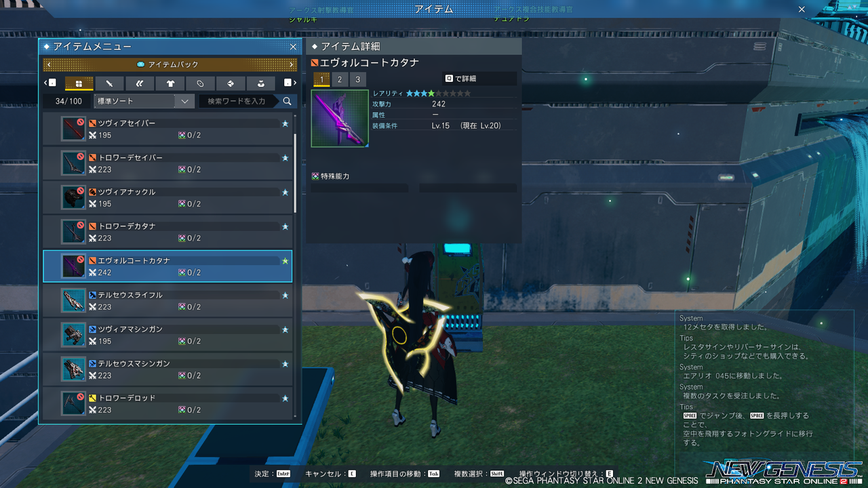
Task: Select the テルセウスマシンガン weapon thumbnail
Action: tap(73, 369)
